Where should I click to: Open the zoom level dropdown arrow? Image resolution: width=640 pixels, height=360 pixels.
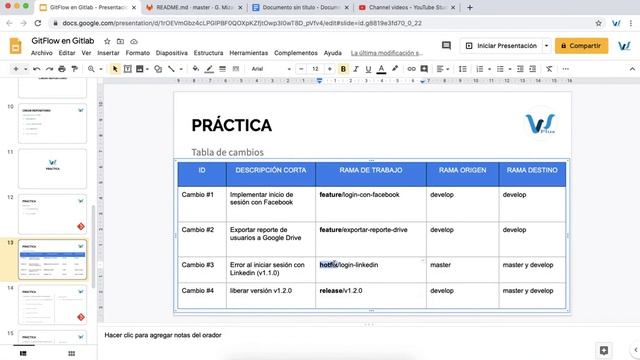[100, 69]
